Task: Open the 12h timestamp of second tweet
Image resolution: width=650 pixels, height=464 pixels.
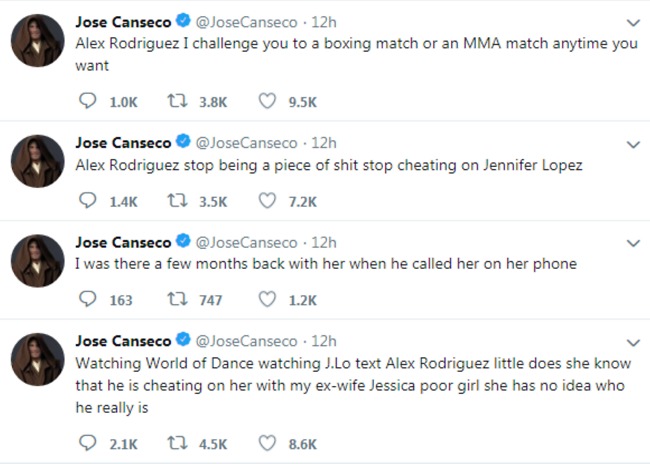Action: pyautogui.click(x=324, y=143)
